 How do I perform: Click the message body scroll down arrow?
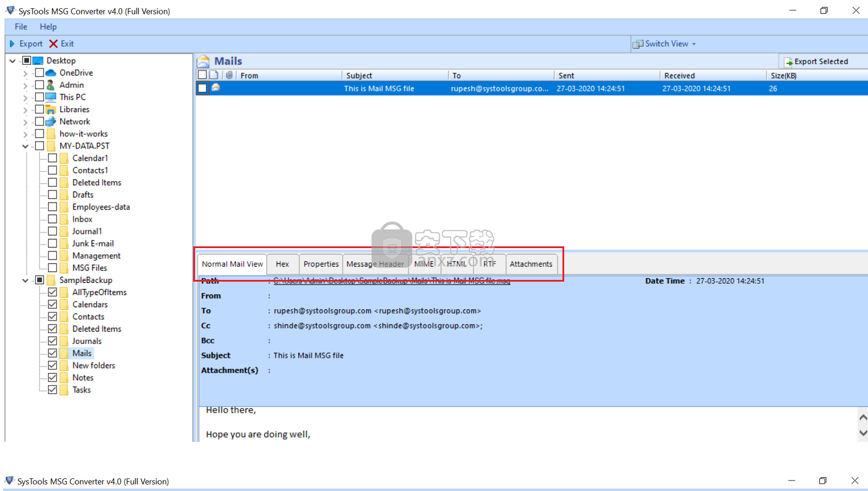pos(863,433)
